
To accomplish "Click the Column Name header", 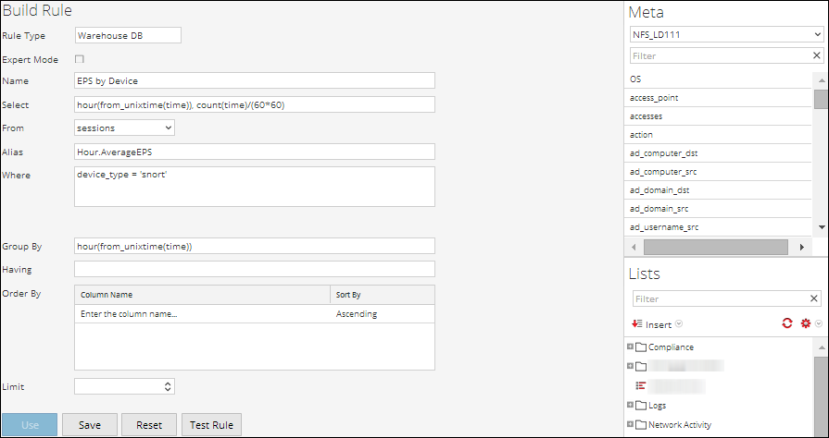I will [202, 295].
